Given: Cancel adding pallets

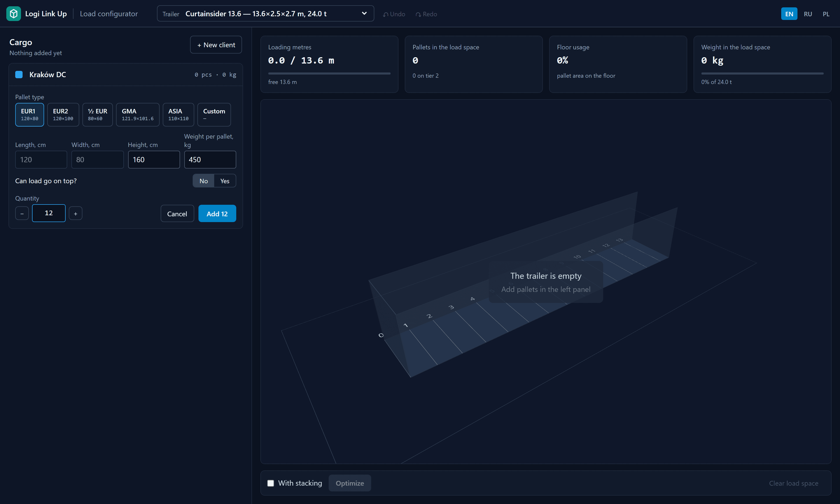Looking at the screenshot, I should coord(177,214).
